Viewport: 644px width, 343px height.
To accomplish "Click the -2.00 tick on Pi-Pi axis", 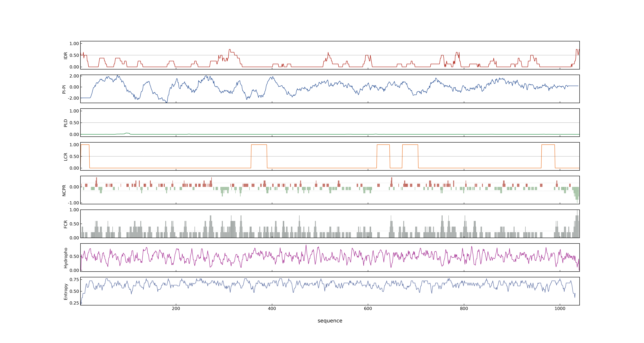I will 73,98.
